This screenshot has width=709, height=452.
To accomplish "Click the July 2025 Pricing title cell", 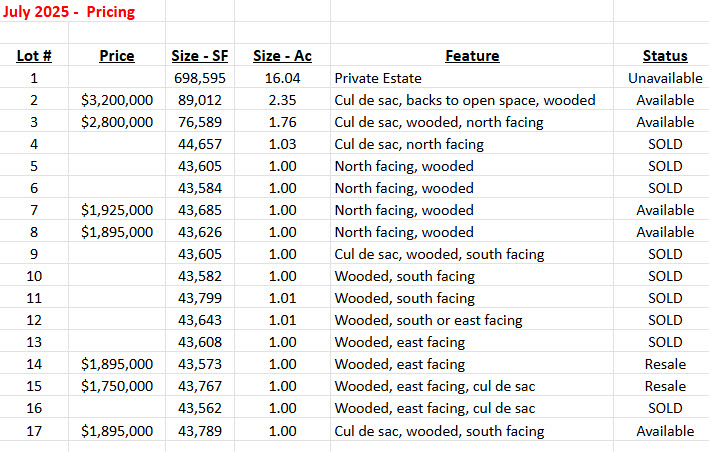I will 70,13.
